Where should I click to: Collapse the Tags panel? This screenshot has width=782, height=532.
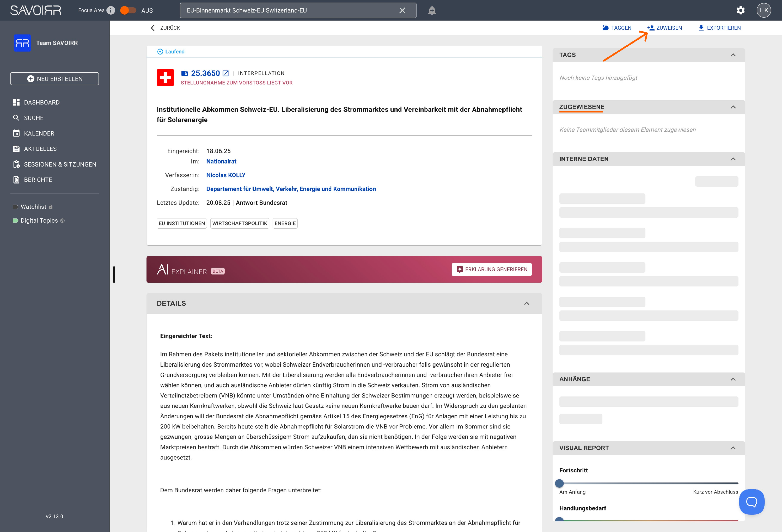(733, 55)
